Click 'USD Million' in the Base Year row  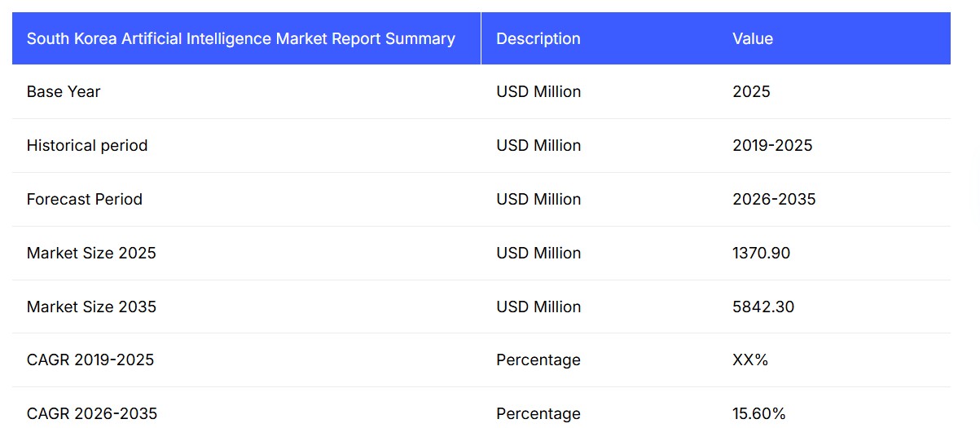[x=538, y=91]
